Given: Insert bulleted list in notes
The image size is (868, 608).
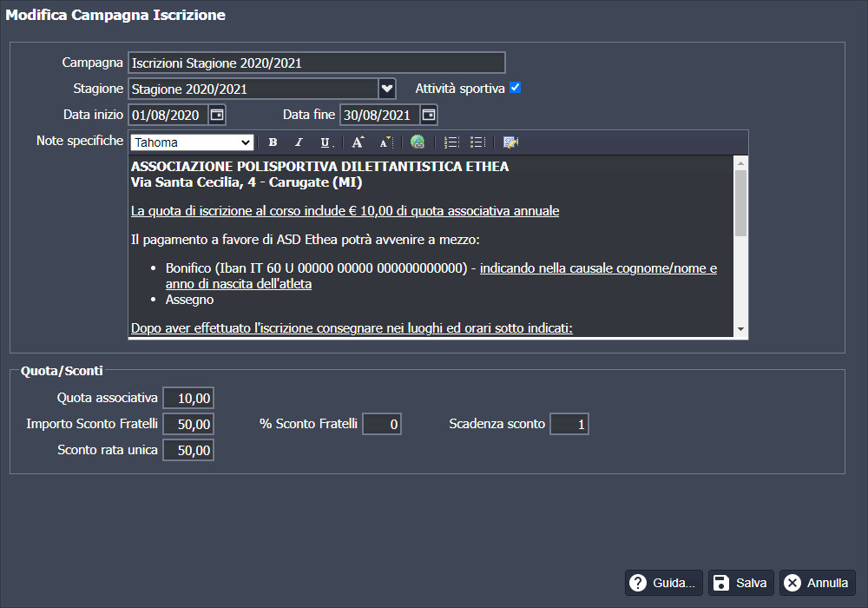Looking at the screenshot, I should 477,142.
